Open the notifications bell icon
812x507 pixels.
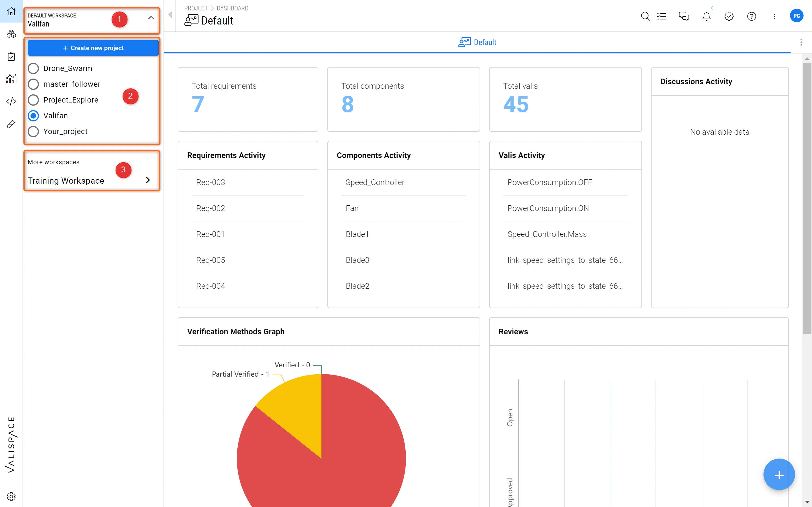(706, 16)
